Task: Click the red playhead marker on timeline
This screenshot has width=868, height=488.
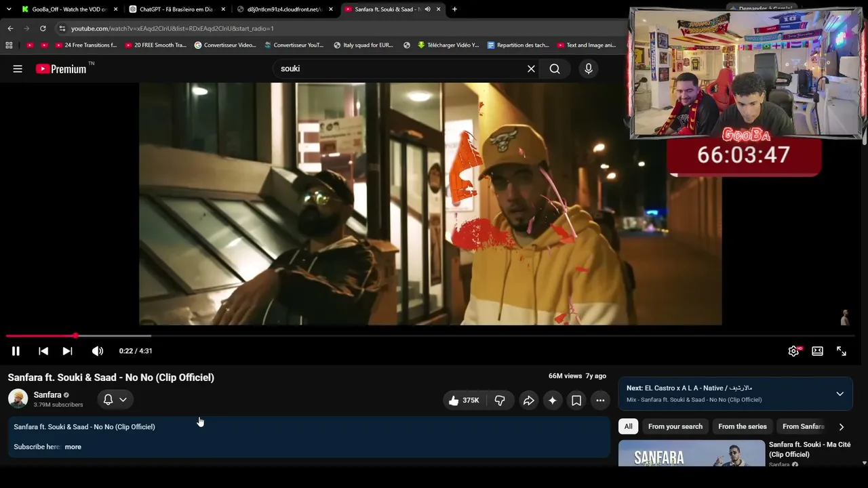Action: pyautogui.click(x=76, y=335)
